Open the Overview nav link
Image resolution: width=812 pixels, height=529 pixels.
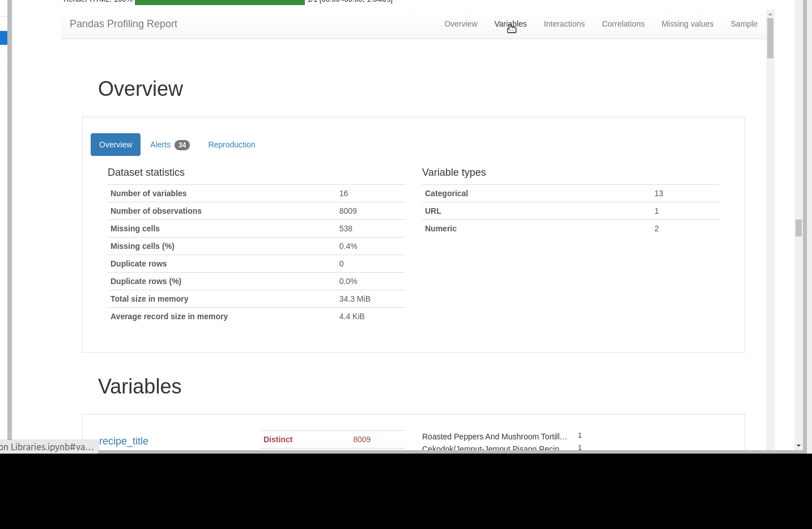(x=461, y=24)
